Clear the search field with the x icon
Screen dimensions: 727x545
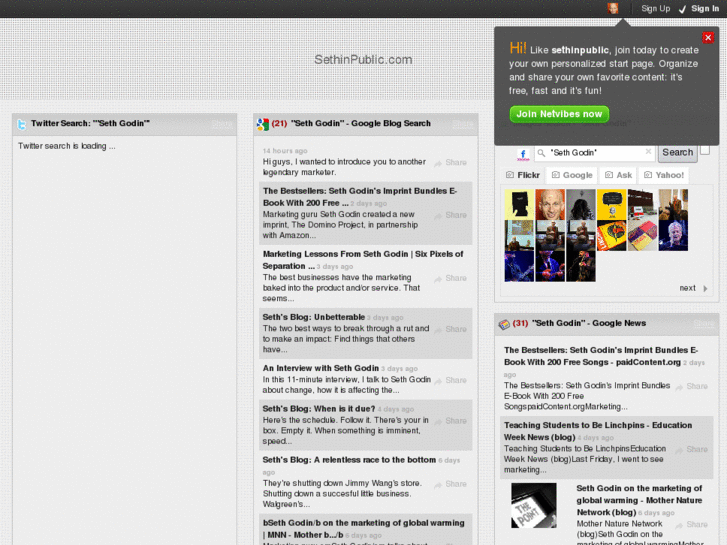tap(648, 152)
